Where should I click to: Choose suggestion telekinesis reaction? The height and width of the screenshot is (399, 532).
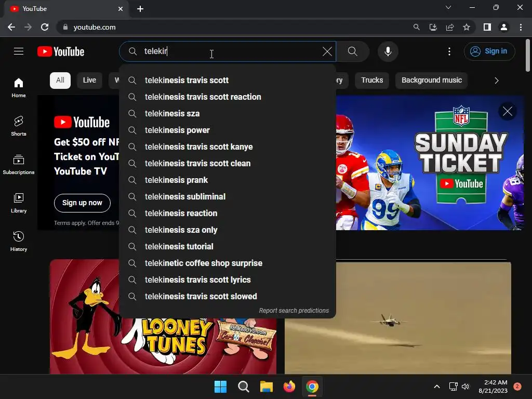click(x=228, y=213)
